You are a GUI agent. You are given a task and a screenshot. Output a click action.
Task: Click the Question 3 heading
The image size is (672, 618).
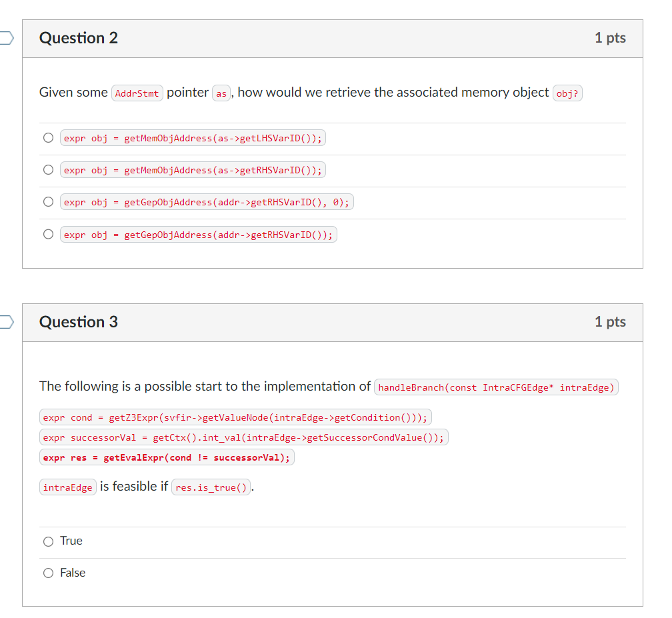point(79,322)
